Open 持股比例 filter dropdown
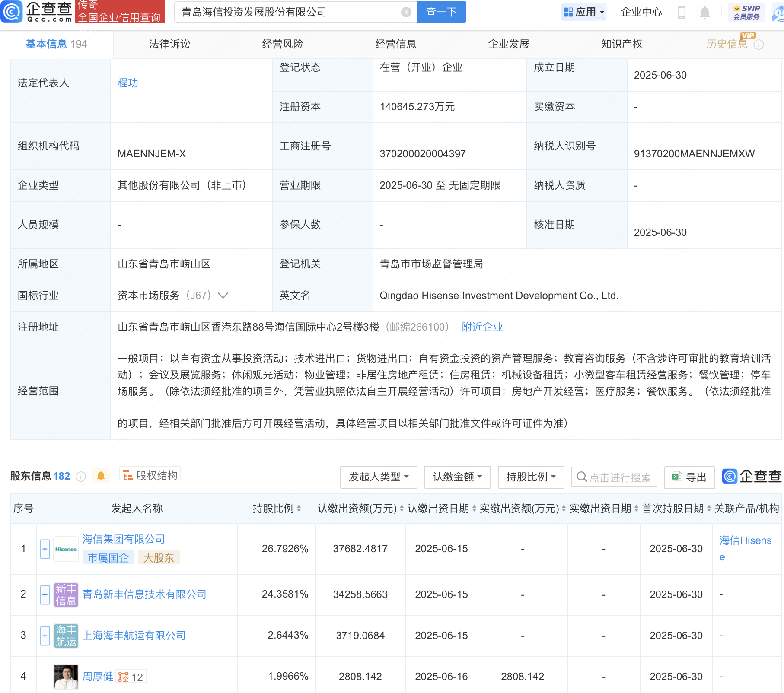784x693 pixels. click(x=531, y=477)
